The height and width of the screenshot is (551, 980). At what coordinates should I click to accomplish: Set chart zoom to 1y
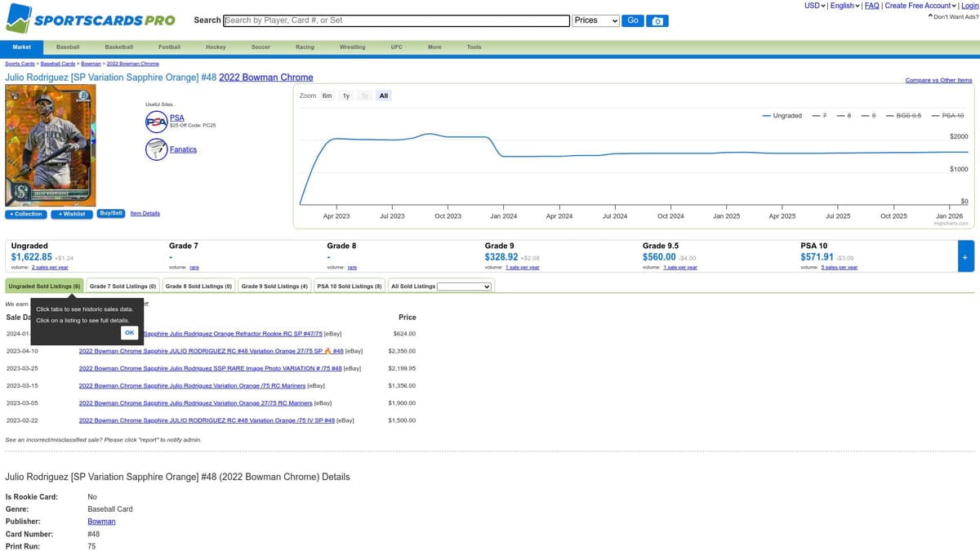tap(346, 96)
